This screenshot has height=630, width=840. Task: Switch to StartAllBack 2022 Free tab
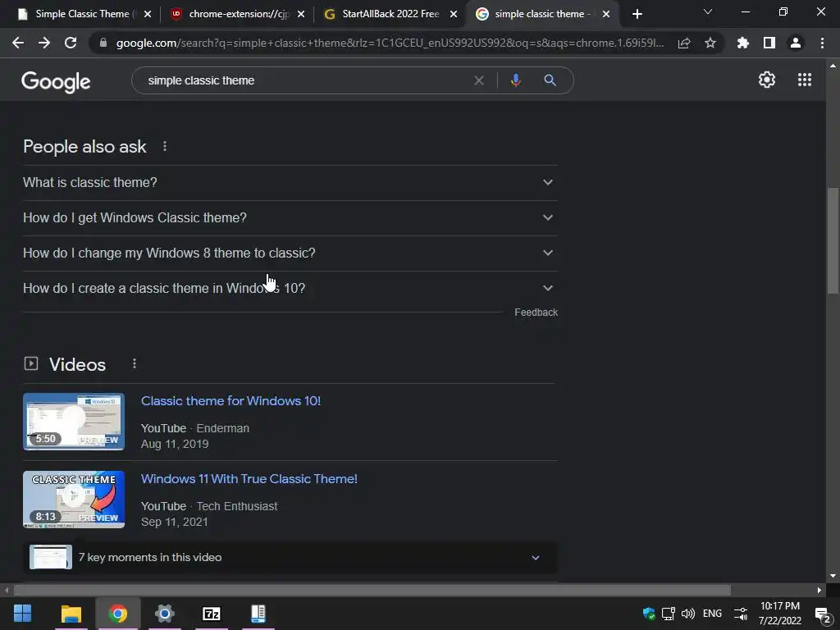click(x=391, y=14)
